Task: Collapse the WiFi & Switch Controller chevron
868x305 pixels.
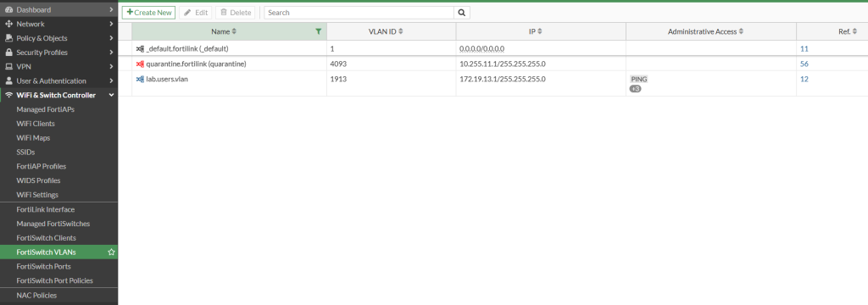Action: tap(111, 95)
